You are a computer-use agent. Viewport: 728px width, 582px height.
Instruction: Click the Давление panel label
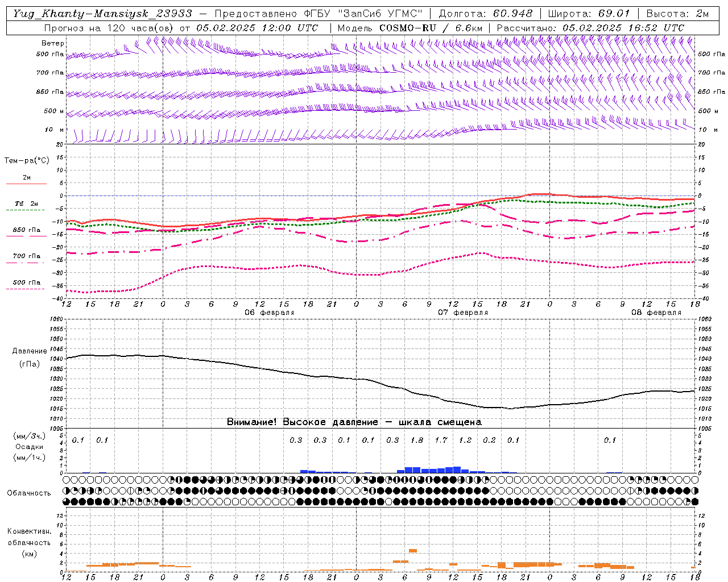coord(29,351)
